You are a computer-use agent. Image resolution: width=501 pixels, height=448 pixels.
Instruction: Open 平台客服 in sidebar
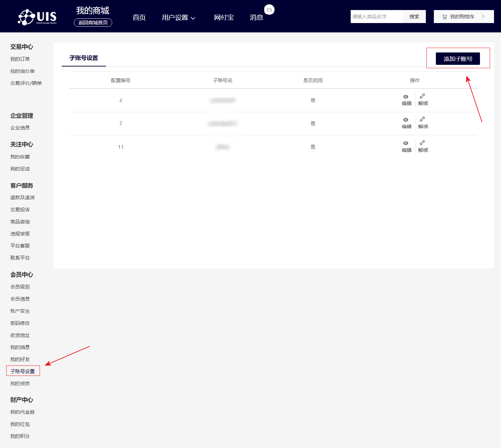[20, 246]
